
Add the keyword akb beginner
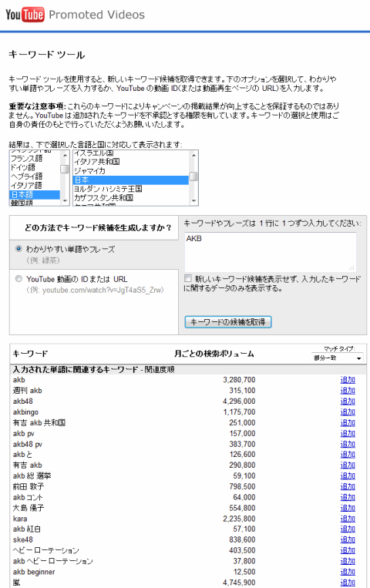coord(348,572)
